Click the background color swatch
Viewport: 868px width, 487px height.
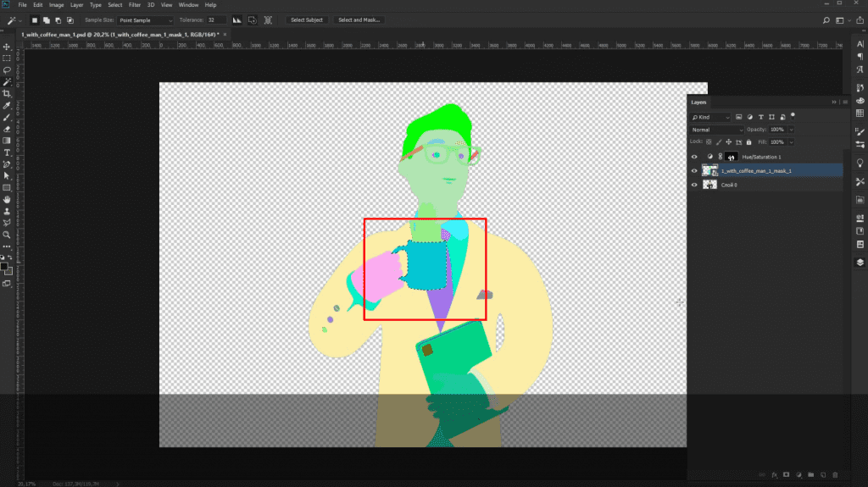[8, 271]
